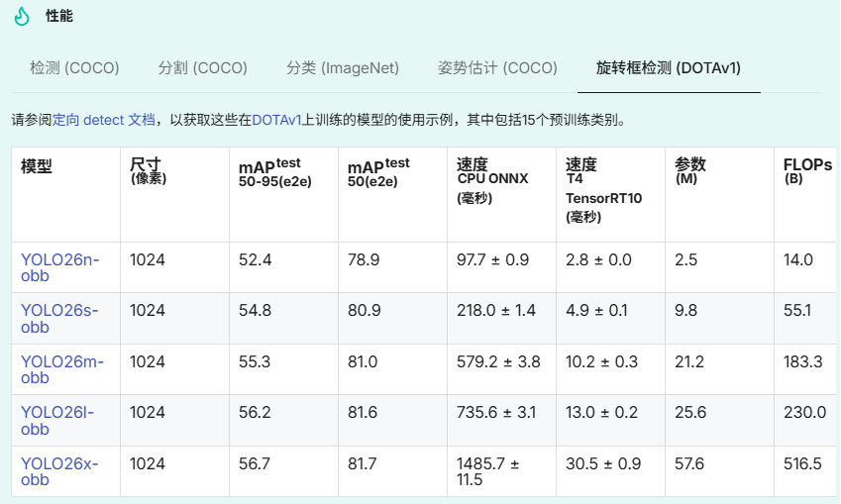841x504 pixels.
Task: Click the 55.3 mAP value
Action: 255,362
